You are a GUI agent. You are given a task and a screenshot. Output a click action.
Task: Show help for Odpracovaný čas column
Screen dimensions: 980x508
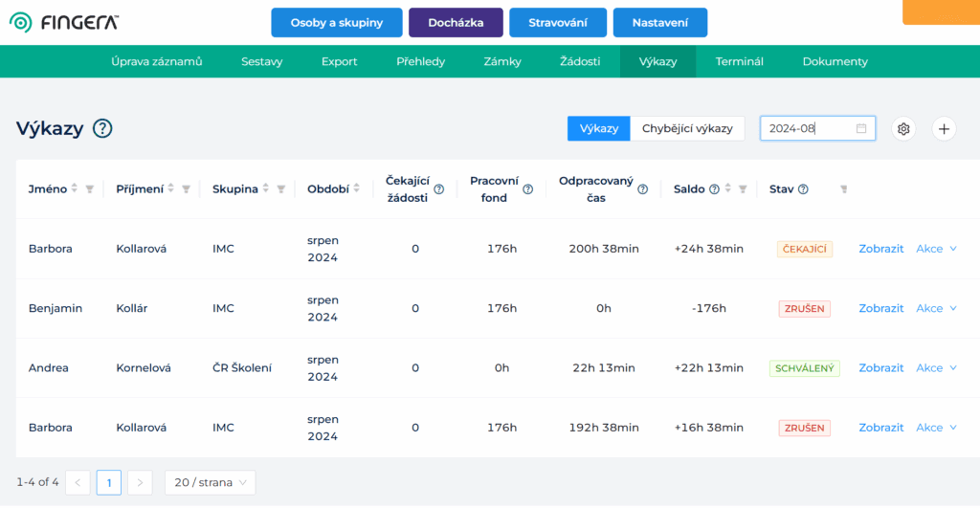coord(642,189)
